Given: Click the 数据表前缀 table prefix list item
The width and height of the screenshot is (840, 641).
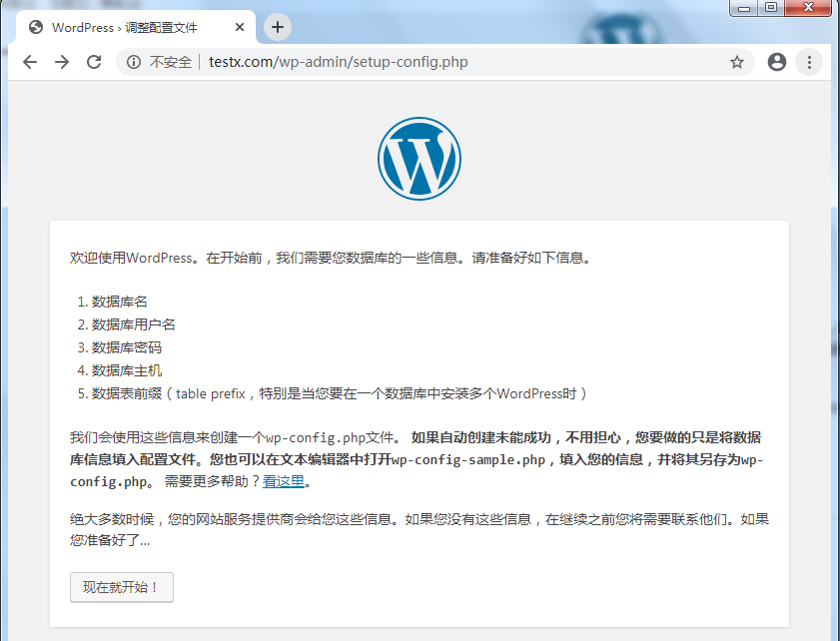Looking at the screenshot, I should point(340,393).
